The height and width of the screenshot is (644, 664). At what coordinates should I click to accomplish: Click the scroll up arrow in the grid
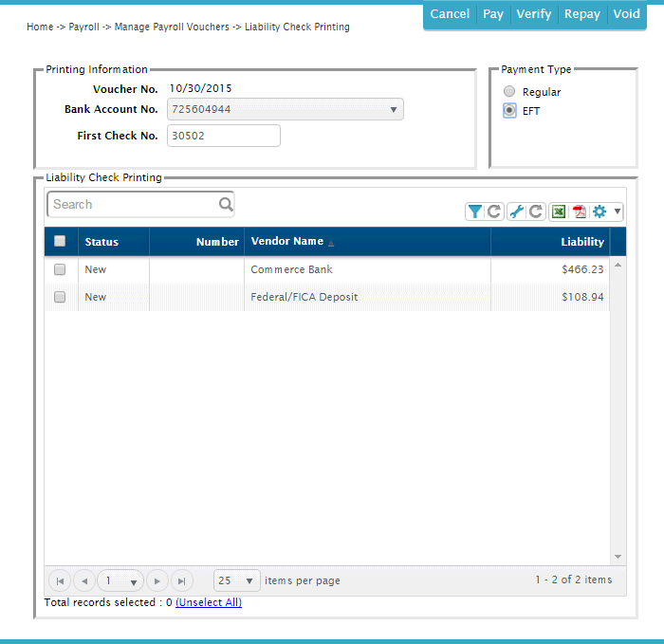click(x=618, y=265)
